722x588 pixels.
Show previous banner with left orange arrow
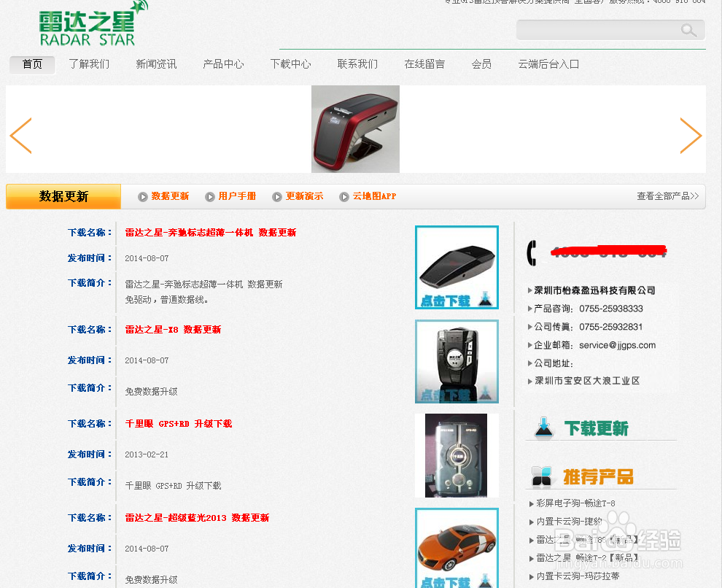click(20, 136)
